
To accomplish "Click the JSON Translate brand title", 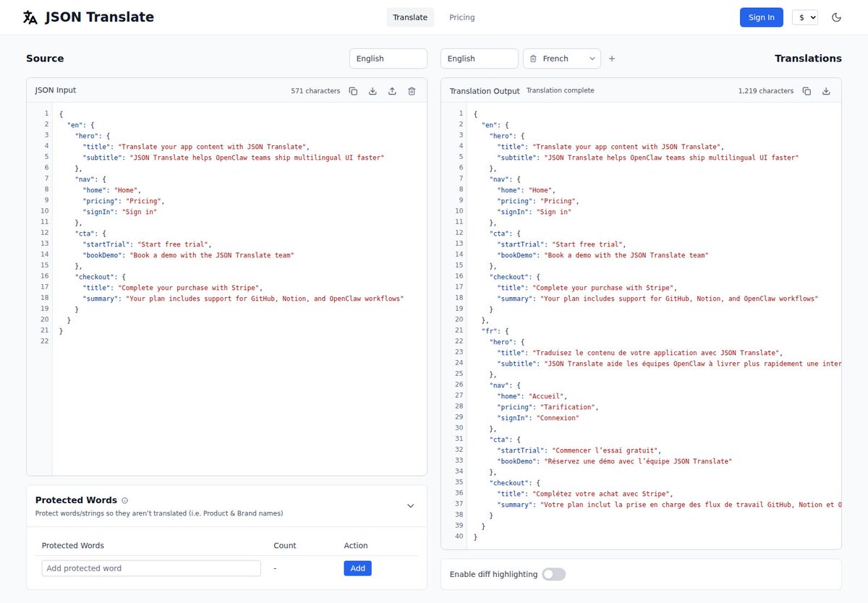I will click(99, 17).
